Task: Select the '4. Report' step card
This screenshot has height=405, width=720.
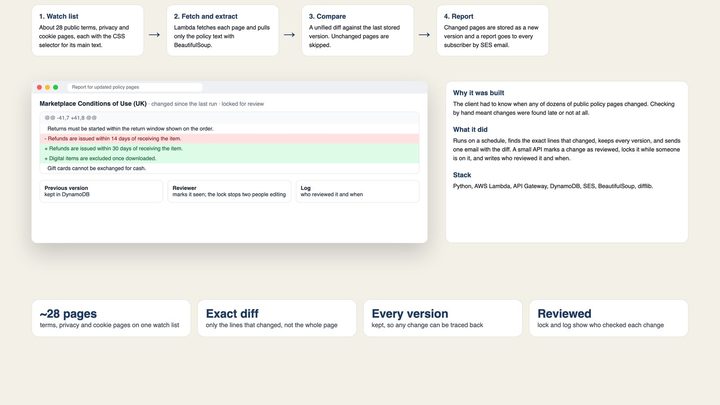Action: pyautogui.click(x=493, y=31)
